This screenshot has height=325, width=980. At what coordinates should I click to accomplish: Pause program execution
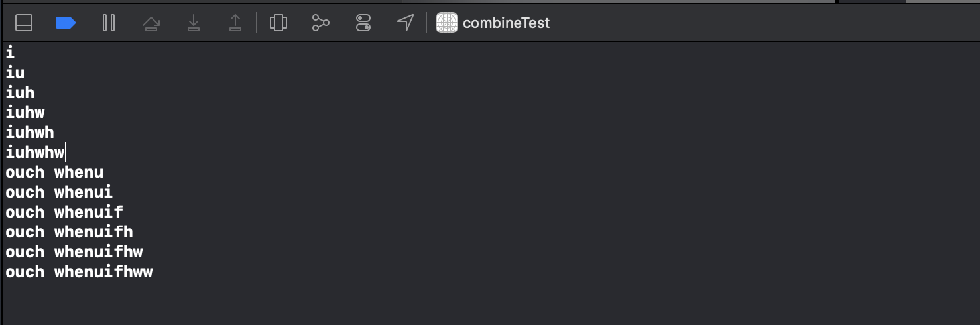[109, 23]
